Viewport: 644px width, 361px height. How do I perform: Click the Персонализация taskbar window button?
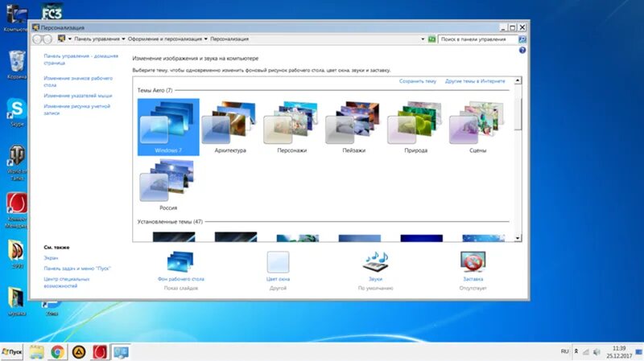[122, 352]
